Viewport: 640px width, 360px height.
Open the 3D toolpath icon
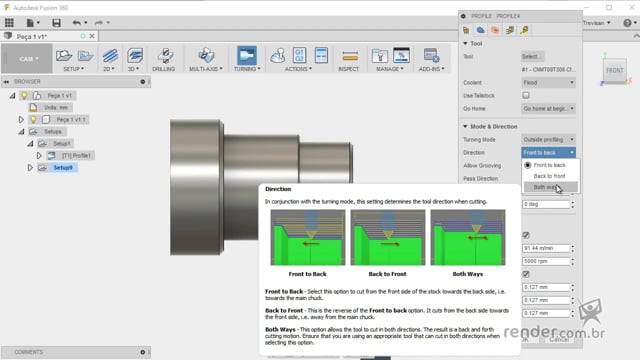tap(135, 56)
